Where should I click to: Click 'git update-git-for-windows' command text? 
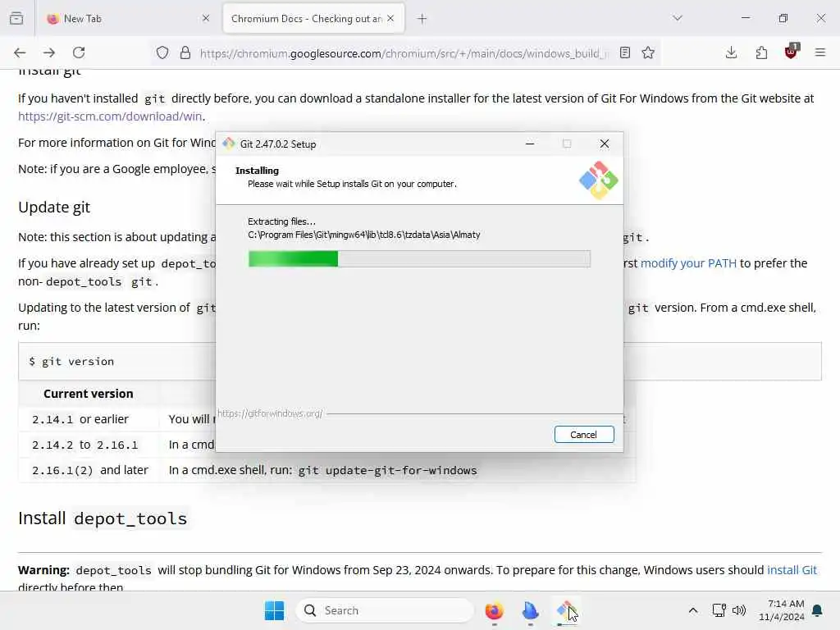pyautogui.click(x=387, y=470)
